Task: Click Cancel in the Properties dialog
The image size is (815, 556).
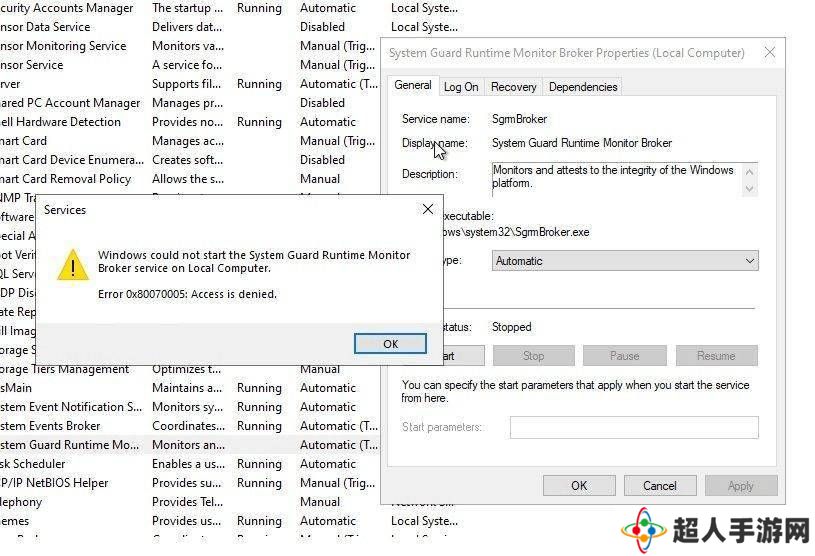Action: coord(660,486)
